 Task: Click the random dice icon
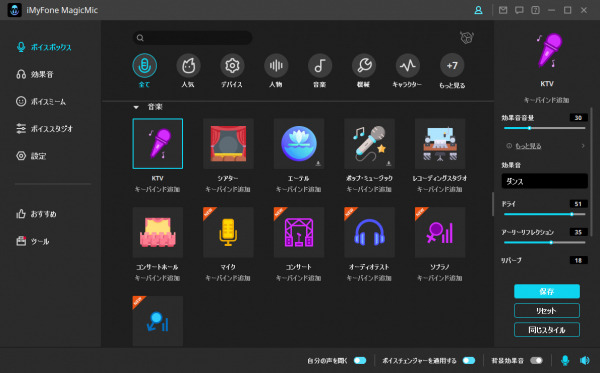[x=467, y=37]
